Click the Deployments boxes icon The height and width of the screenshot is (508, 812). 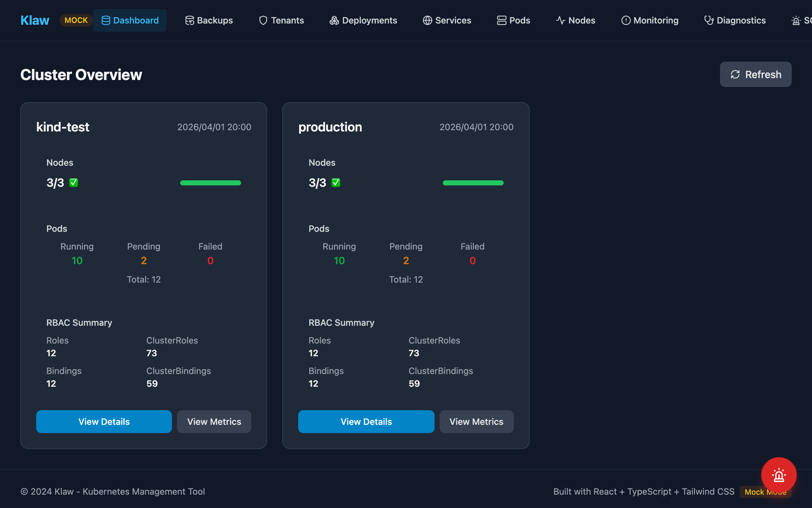[334, 21]
